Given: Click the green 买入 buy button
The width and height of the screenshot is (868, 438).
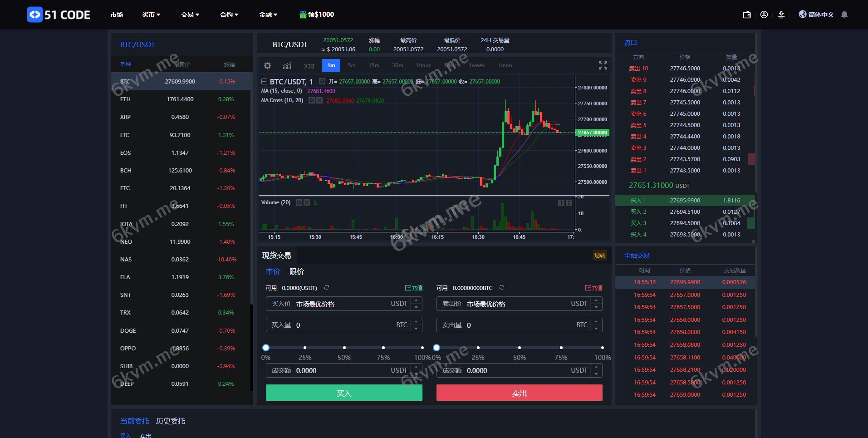Looking at the screenshot, I should 343,392.
